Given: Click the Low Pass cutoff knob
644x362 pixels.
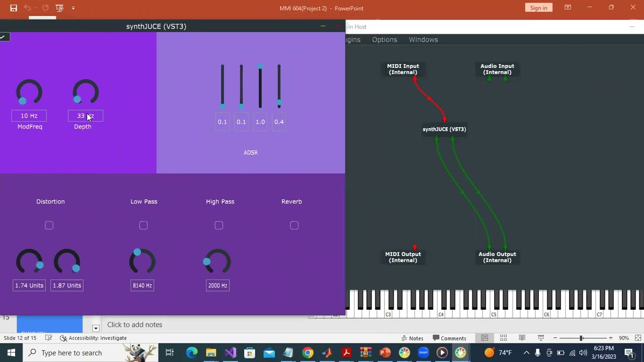Looking at the screenshot, I should pyautogui.click(x=142, y=261).
